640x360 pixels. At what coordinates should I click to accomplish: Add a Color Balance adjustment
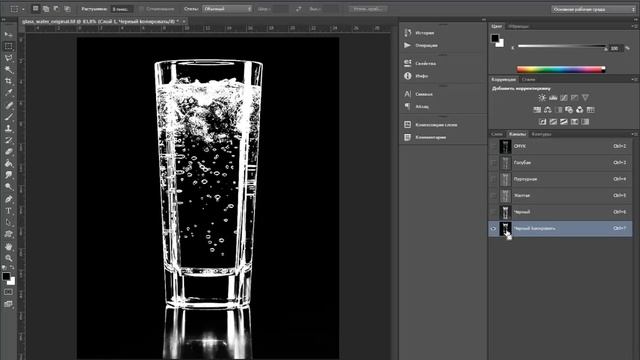pos(548,110)
